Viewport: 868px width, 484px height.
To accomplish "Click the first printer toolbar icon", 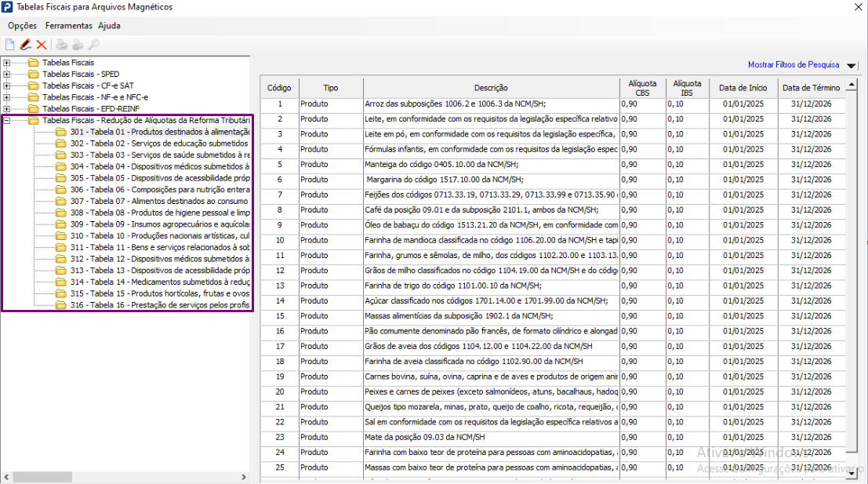I will pyautogui.click(x=62, y=45).
